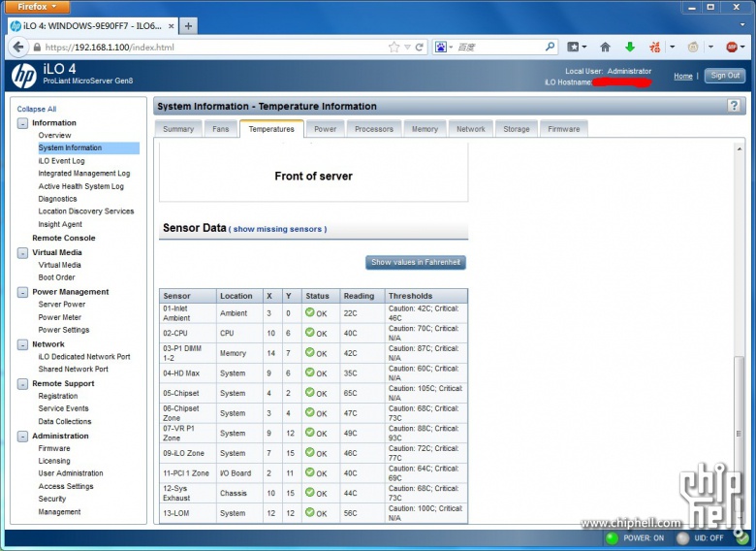This screenshot has width=756, height=551.
Task: Click the 13-LOM sensor row
Action: click(x=313, y=513)
